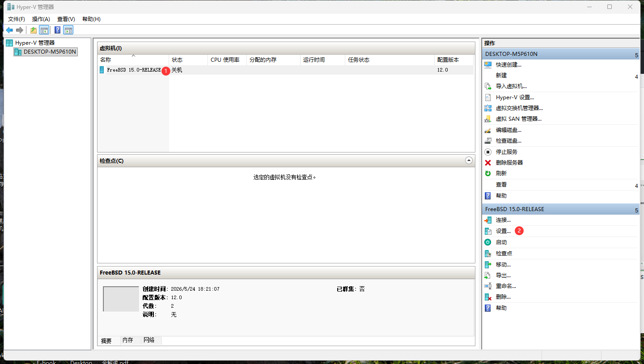Sort by the 运行时间 column header
Viewport: 644px width, 364px height.
(x=322, y=60)
